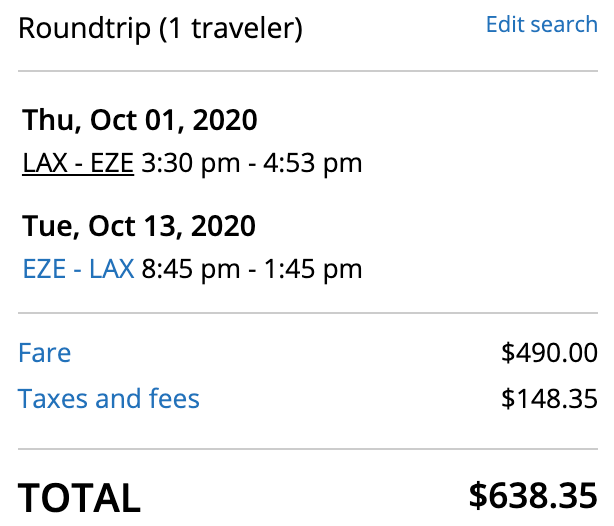Click the 4:53 pm arrival time
The image size is (614, 526).
point(312,163)
